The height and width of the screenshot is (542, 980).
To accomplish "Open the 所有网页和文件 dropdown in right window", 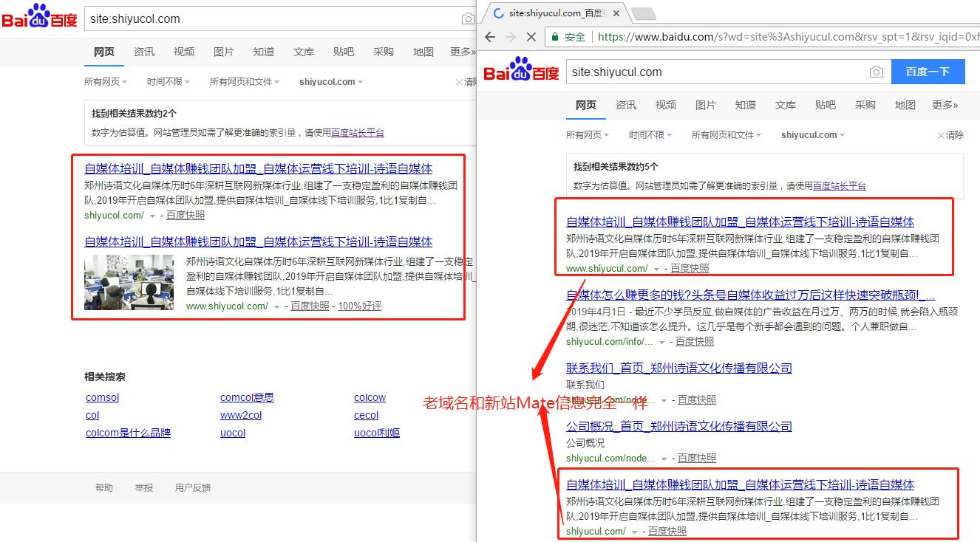I will click(727, 135).
